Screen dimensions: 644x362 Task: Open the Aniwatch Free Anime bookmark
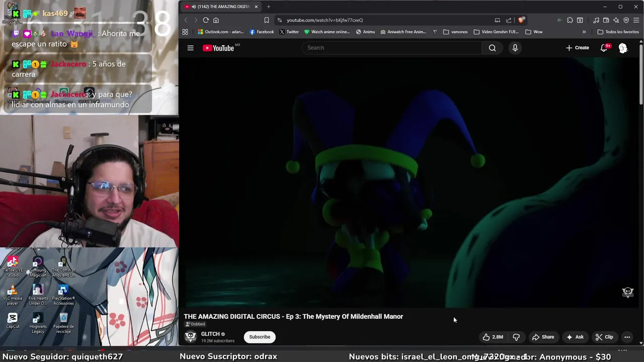point(403,32)
